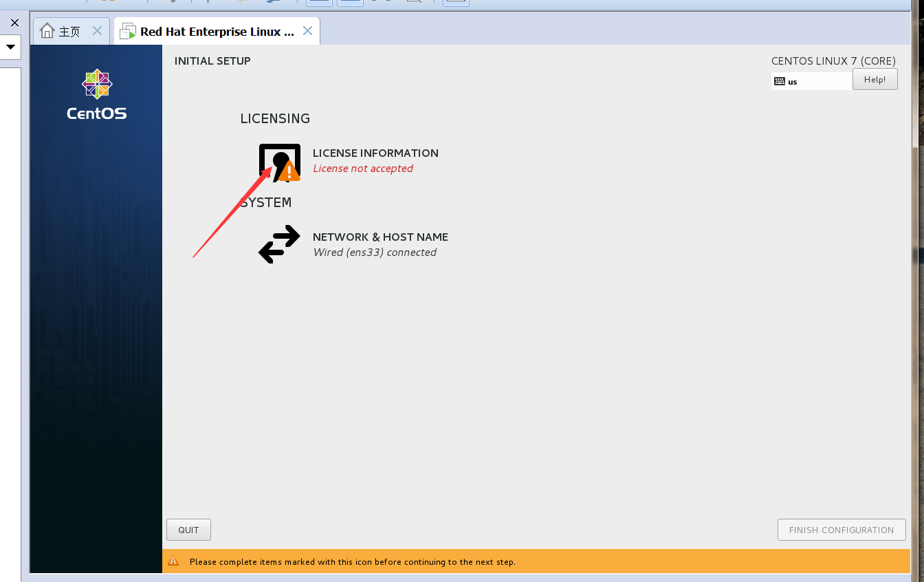Viewport: 924px width, 582px height.
Task: Click the Help! button
Action: (875, 79)
